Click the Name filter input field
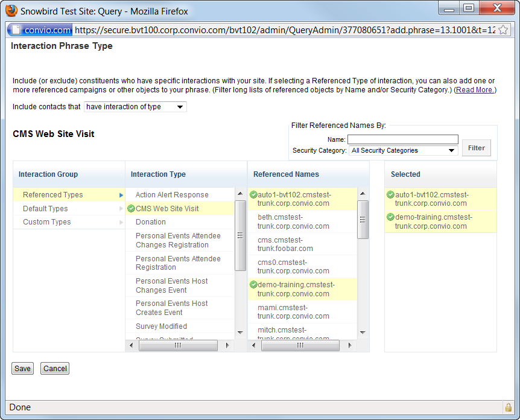 pyautogui.click(x=403, y=139)
